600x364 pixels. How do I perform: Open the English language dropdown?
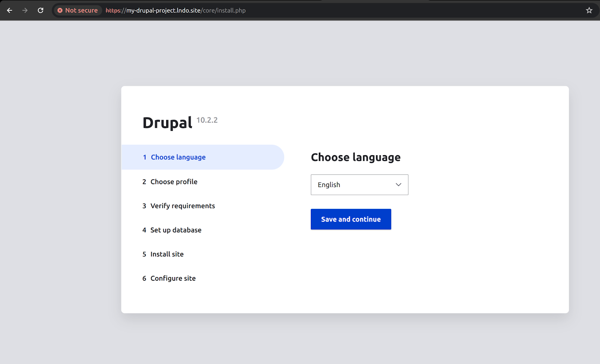[x=359, y=184]
